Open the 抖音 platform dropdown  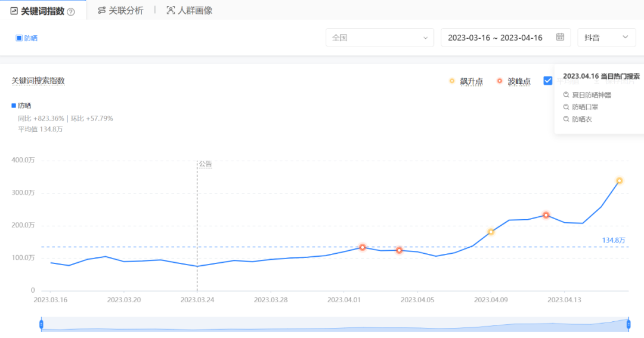click(x=606, y=38)
